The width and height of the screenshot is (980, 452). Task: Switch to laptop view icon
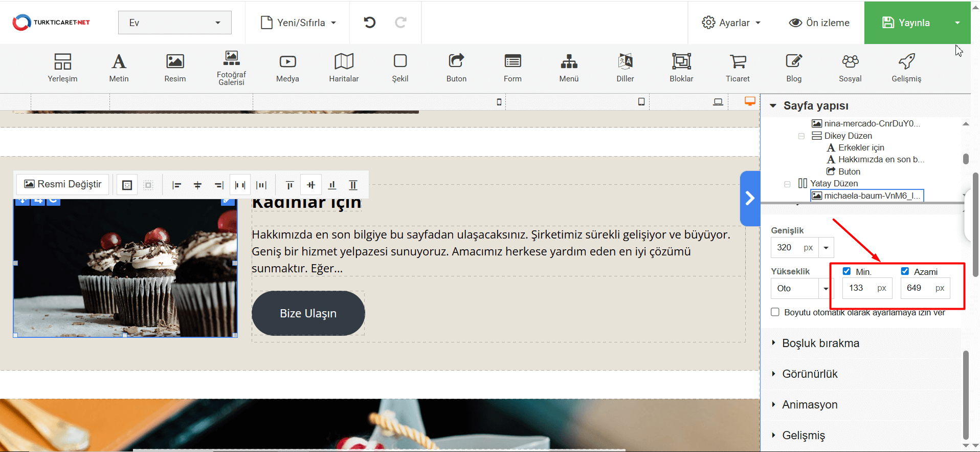(718, 102)
